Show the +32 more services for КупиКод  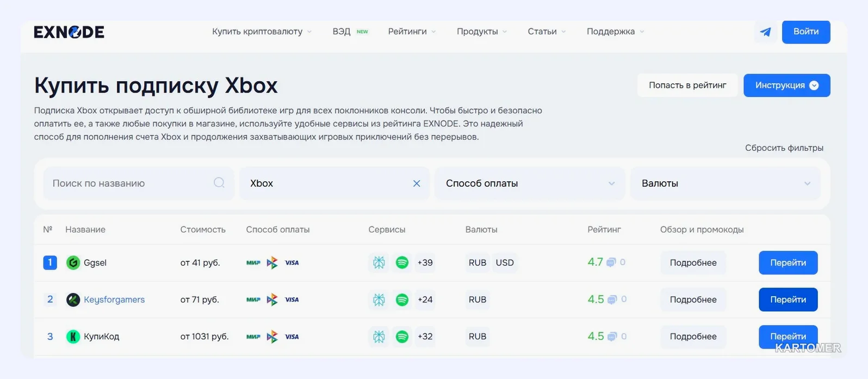[x=425, y=337]
